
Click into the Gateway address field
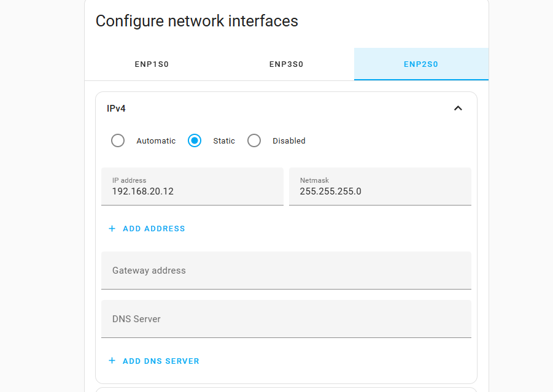286,271
